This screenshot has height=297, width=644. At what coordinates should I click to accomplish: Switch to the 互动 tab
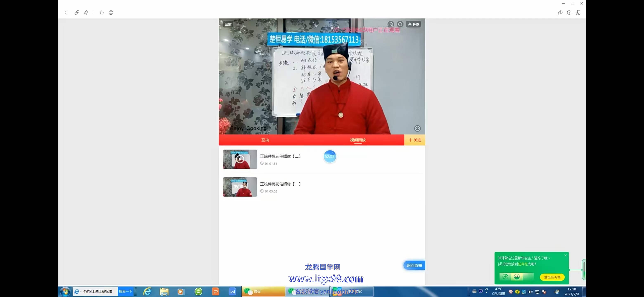click(x=265, y=140)
